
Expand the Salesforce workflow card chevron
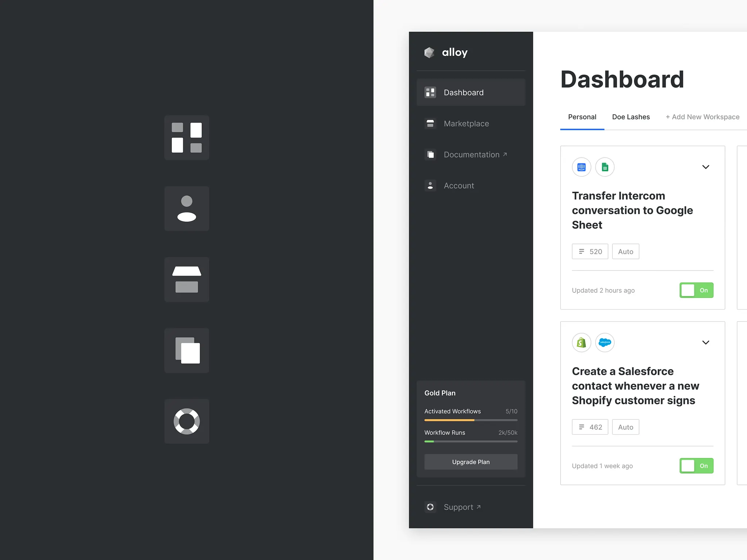click(705, 342)
